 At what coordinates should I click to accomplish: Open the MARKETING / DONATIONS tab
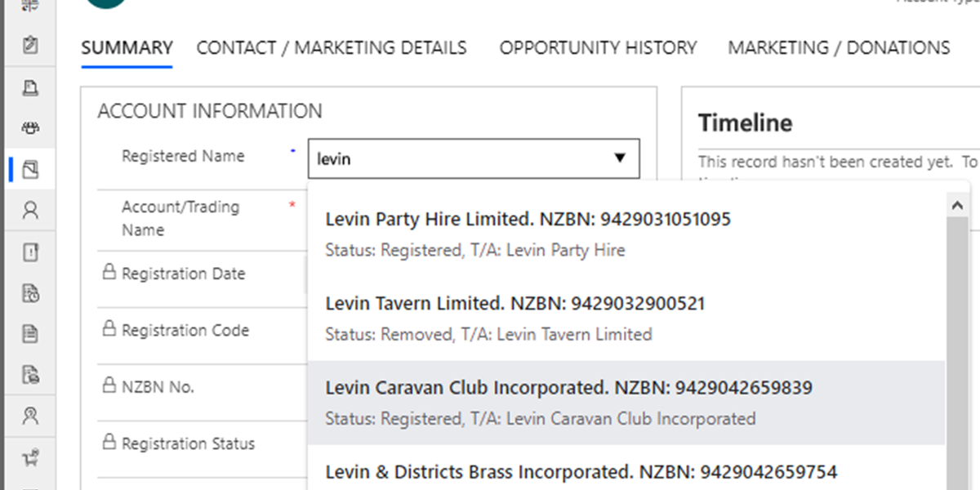(x=839, y=47)
